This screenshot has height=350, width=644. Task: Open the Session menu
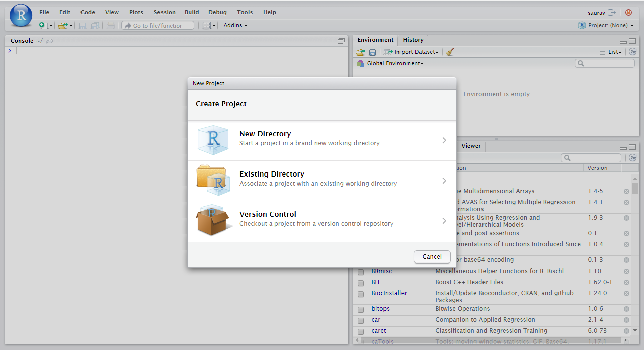point(165,12)
